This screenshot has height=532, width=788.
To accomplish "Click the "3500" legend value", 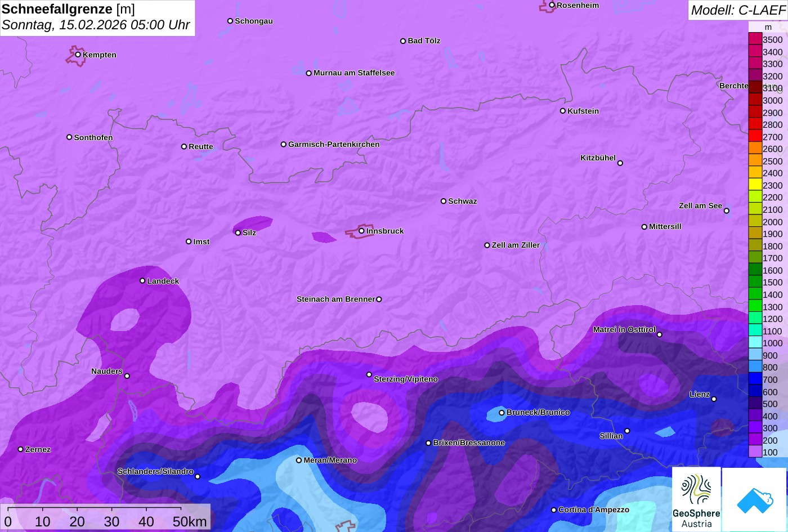I will [773, 40].
